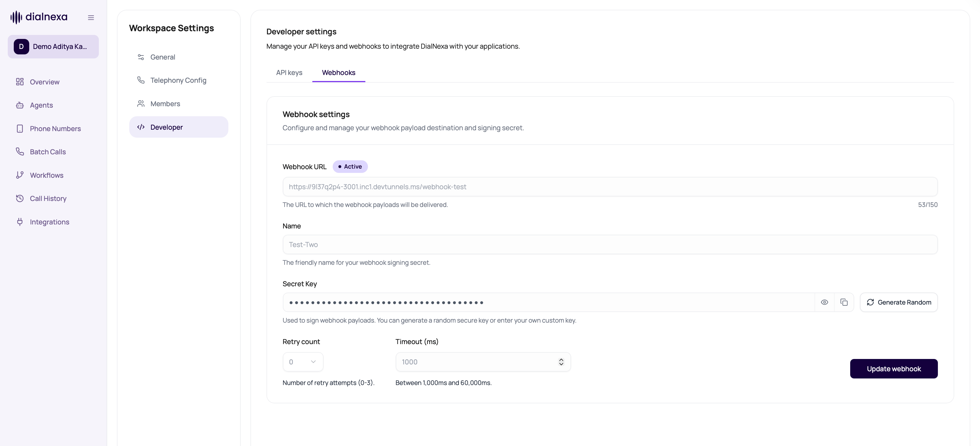Screen dimensions: 980x446
Task: Click the Workflows branch icon
Action: 20,175
